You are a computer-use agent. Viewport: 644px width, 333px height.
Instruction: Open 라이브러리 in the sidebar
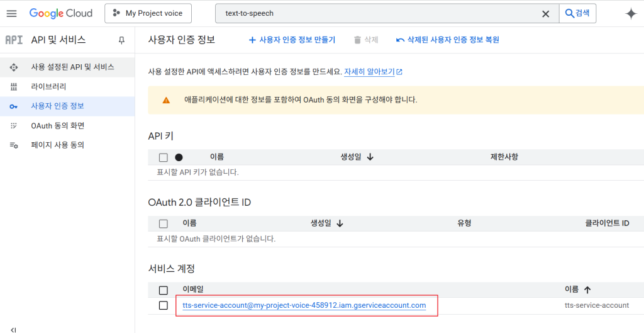(x=48, y=87)
